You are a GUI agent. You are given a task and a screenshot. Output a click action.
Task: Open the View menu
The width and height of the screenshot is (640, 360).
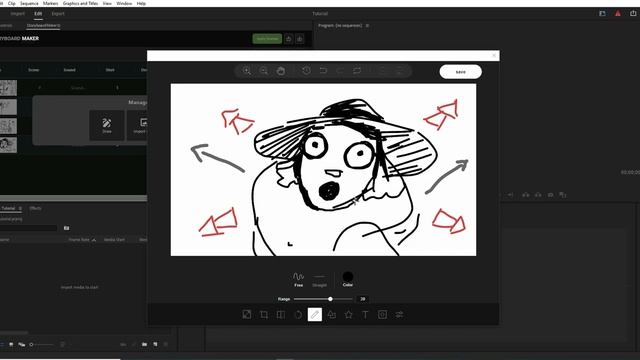[x=107, y=3]
